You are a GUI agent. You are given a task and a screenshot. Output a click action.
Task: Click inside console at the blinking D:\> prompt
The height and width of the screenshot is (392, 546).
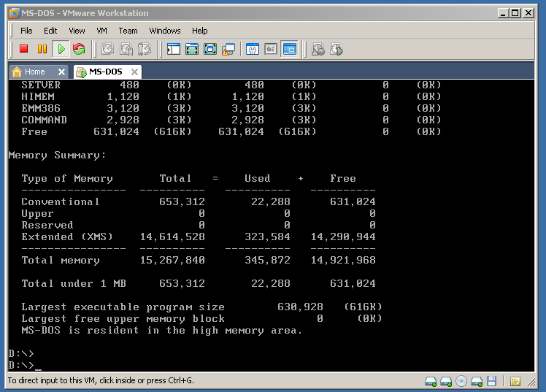point(25,365)
